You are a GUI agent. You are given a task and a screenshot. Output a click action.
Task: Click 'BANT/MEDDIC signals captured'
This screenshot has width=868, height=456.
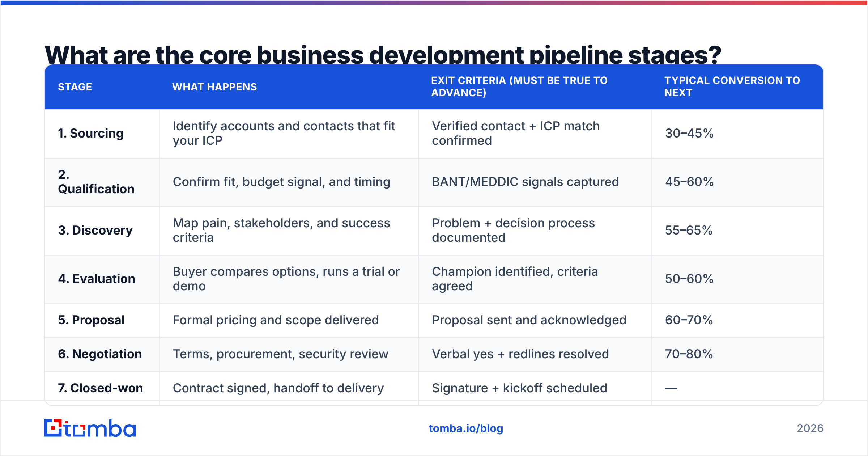click(x=525, y=182)
